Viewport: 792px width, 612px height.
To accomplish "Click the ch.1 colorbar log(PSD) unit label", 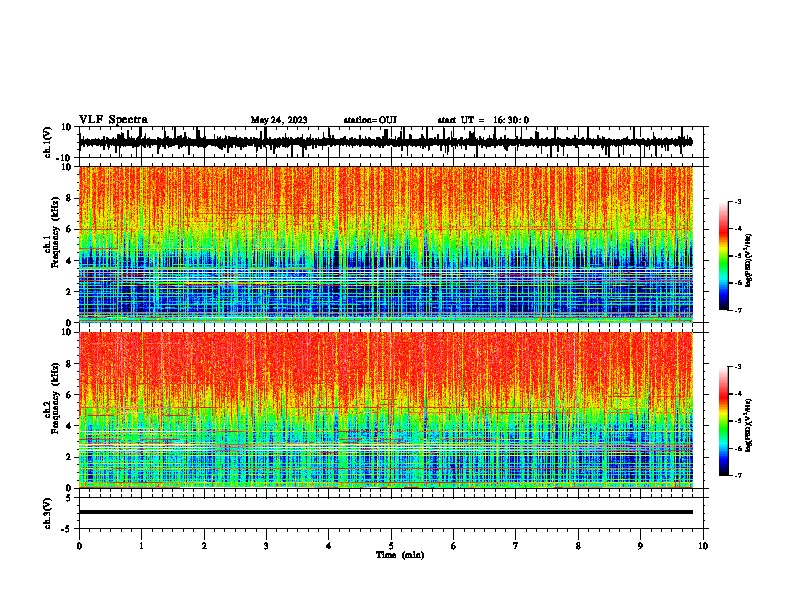I will click(x=749, y=261).
